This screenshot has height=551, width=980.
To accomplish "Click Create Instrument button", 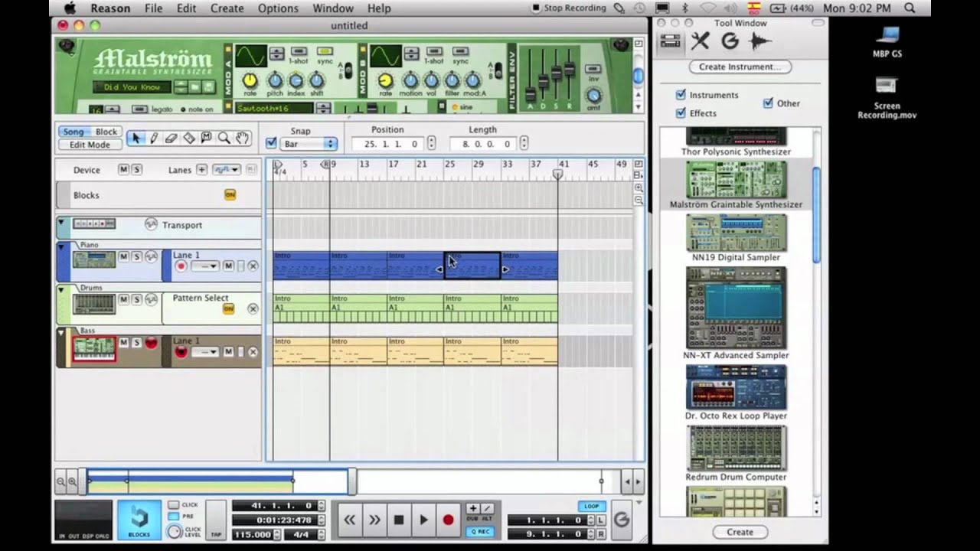I will [x=740, y=67].
